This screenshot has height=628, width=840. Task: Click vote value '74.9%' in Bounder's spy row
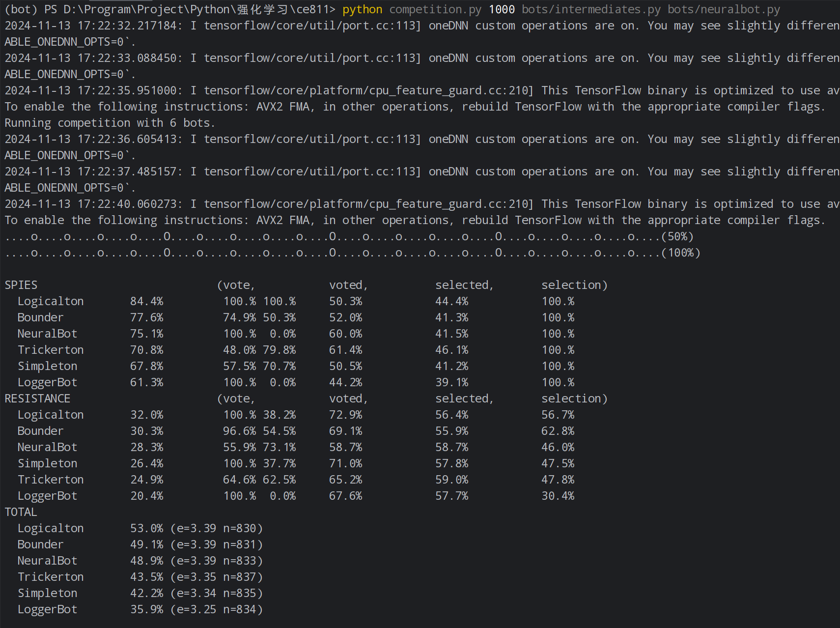tap(240, 317)
